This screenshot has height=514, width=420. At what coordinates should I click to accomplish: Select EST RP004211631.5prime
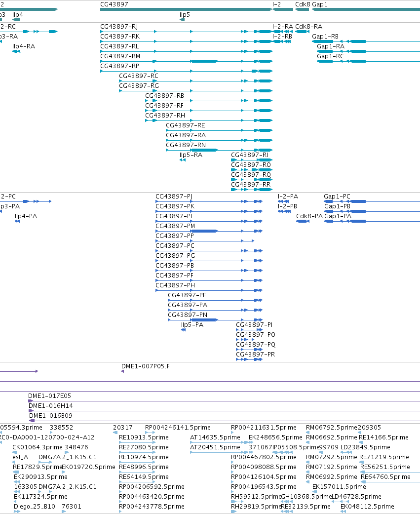(264, 428)
